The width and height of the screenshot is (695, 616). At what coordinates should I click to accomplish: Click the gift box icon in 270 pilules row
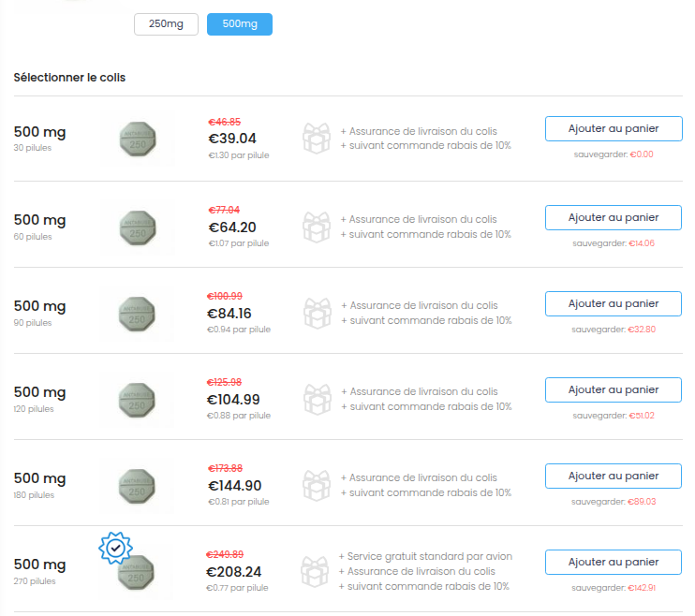coord(314,571)
